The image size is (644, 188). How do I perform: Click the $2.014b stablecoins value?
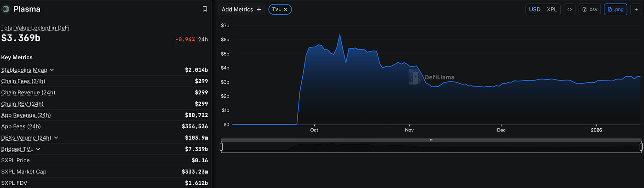[196, 70]
